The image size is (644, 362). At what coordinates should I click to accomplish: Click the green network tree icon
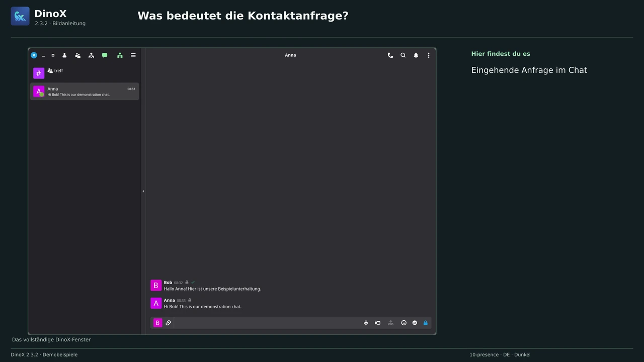pyautogui.click(x=120, y=55)
